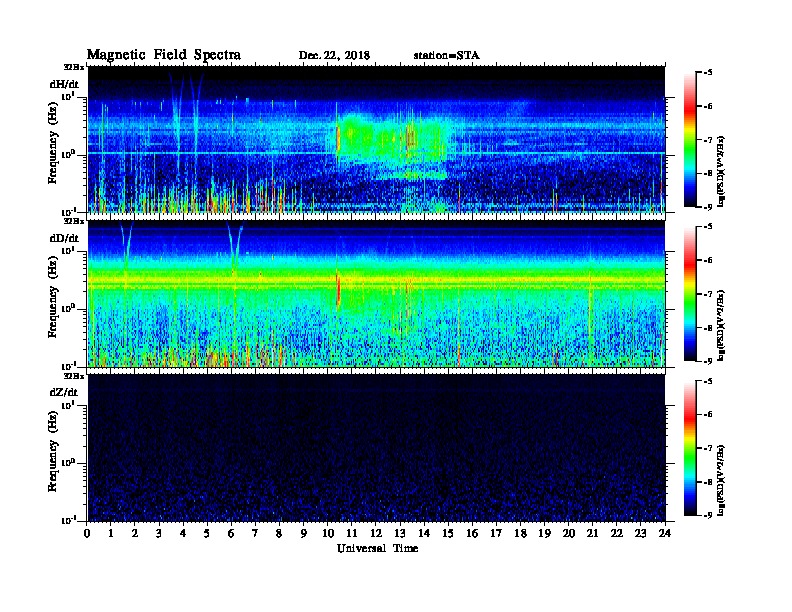Click the hour 20 tick label
This screenshot has height=612, width=792.
(569, 534)
